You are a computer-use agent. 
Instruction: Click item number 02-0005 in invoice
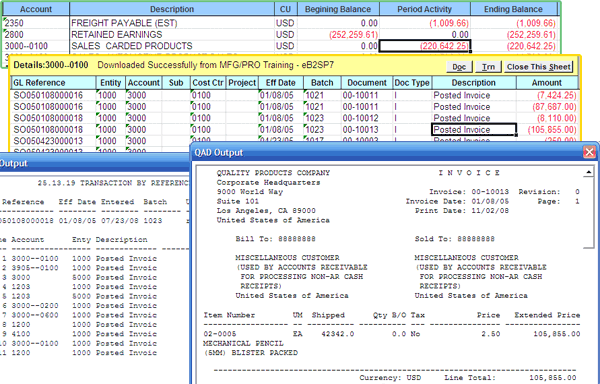pos(220,334)
